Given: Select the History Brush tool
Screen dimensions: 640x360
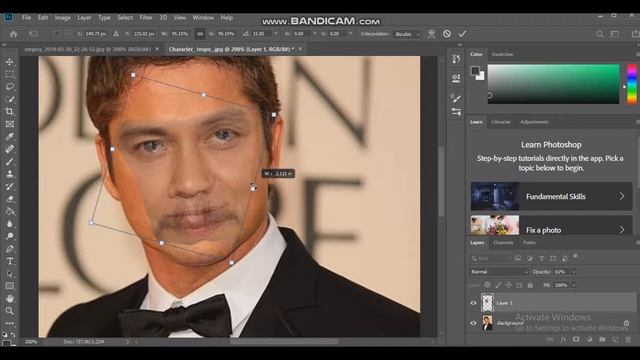Looking at the screenshot, I should click(9, 187).
